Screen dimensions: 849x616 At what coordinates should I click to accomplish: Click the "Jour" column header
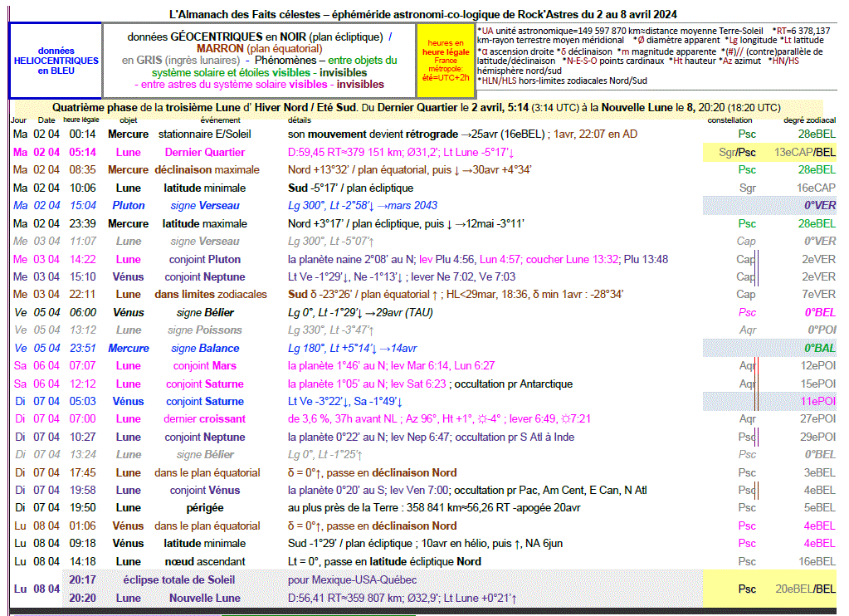pyautogui.click(x=18, y=120)
